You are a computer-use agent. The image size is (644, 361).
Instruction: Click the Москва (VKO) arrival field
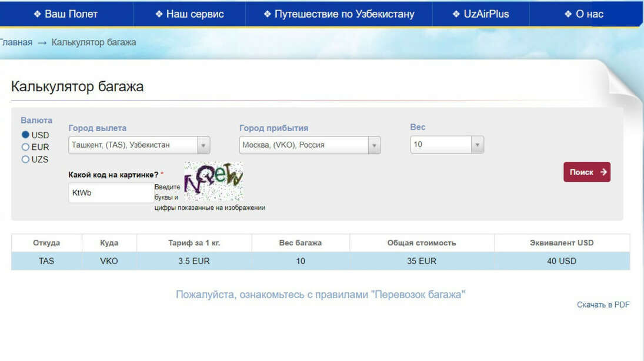(303, 145)
